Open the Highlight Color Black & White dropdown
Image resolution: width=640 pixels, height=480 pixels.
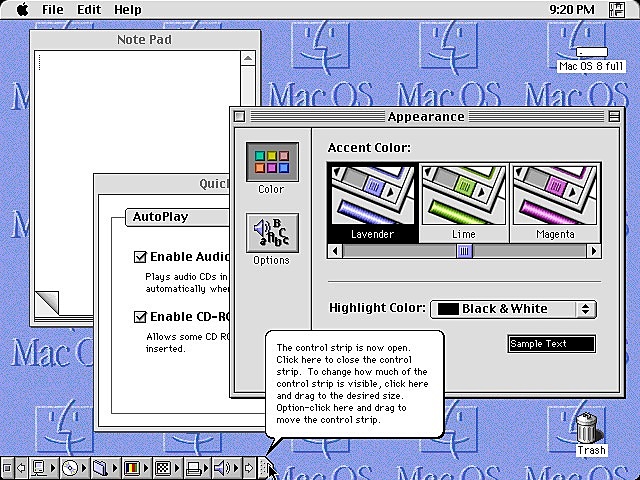pos(513,309)
